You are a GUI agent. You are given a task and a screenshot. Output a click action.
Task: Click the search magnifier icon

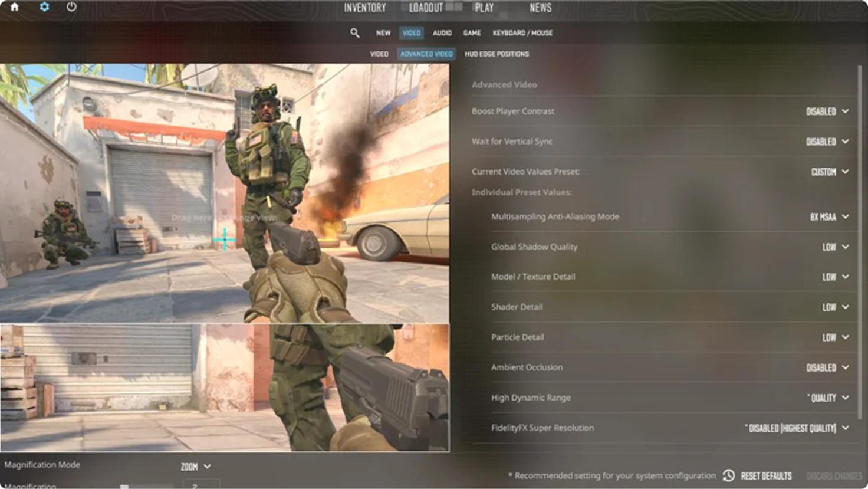[355, 33]
